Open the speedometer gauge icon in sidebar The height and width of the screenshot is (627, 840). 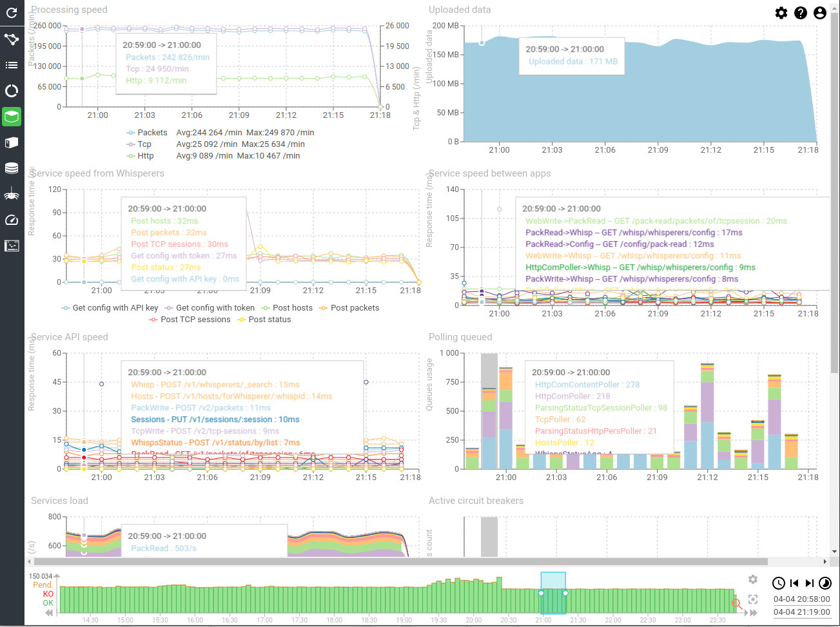(12, 220)
